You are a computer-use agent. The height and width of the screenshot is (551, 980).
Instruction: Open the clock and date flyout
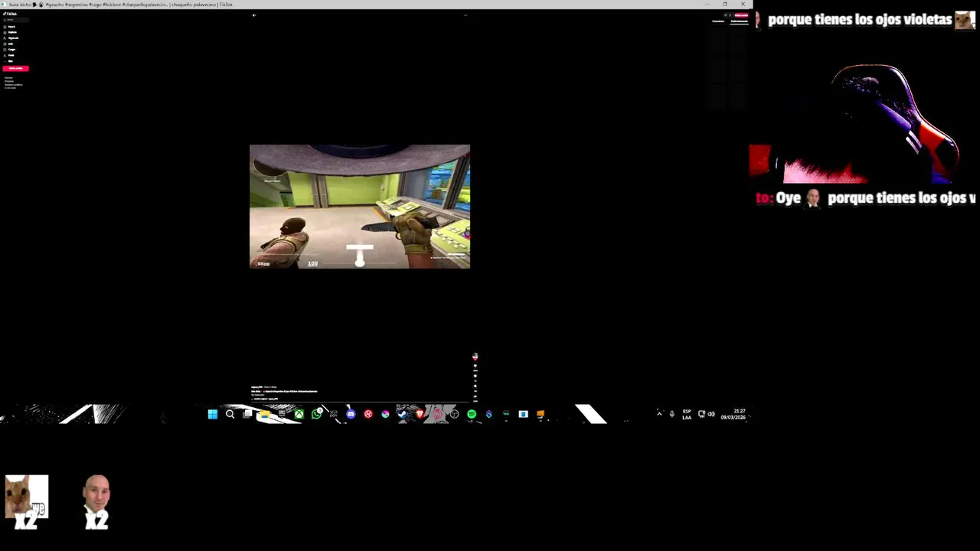(x=733, y=414)
